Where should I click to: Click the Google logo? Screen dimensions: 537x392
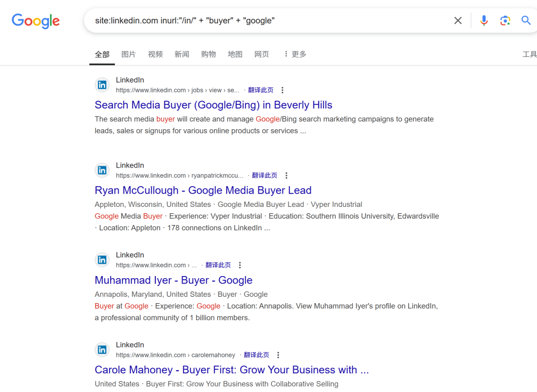[x=36, y=21]
